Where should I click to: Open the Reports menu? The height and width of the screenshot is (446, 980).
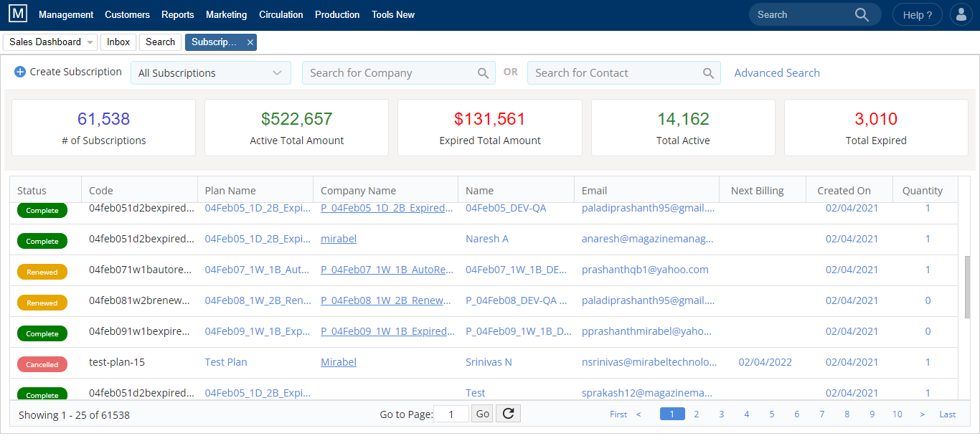tap(178, 14)
